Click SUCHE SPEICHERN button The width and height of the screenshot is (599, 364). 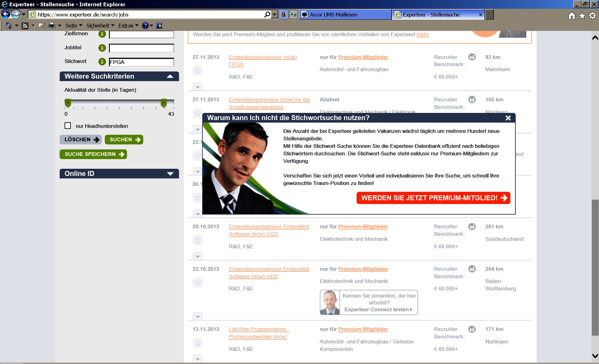tap(93, 154)
